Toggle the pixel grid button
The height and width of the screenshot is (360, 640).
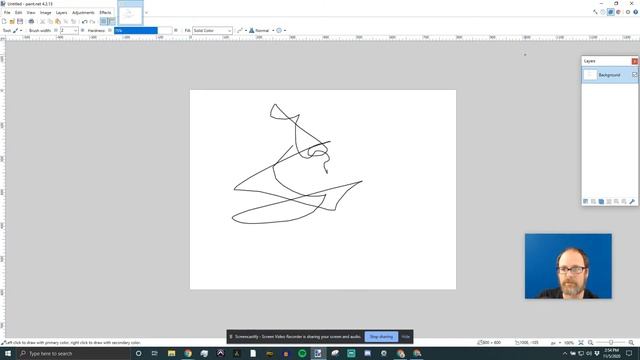pyautogui.click(x=104, y=21)
